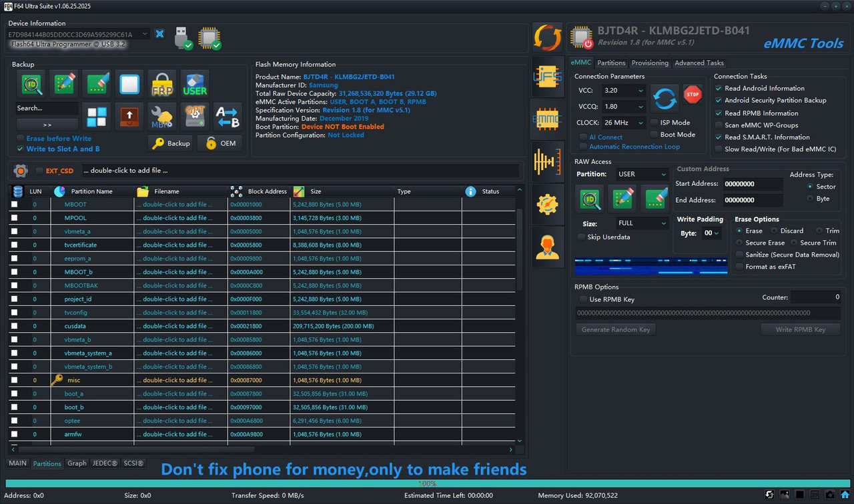The width and height of the screenshot is (854, 504).
Task: Open the user account sidebar icon
Action: tap(548, 247)
